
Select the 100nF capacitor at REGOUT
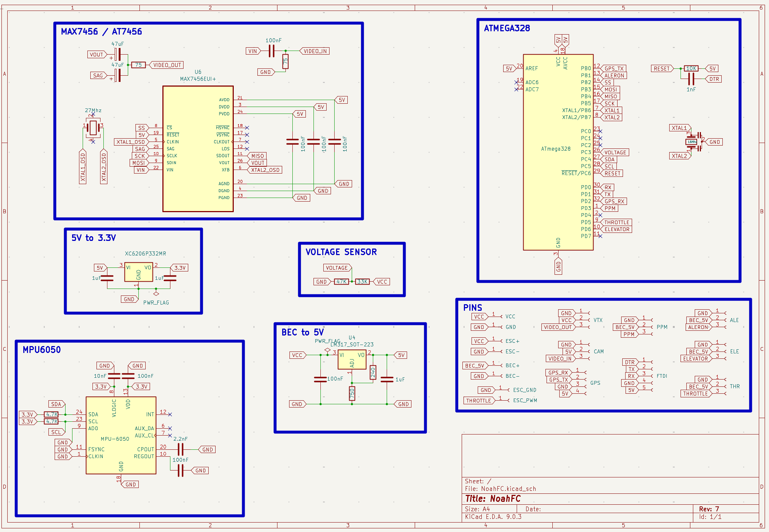pos(180,471)
